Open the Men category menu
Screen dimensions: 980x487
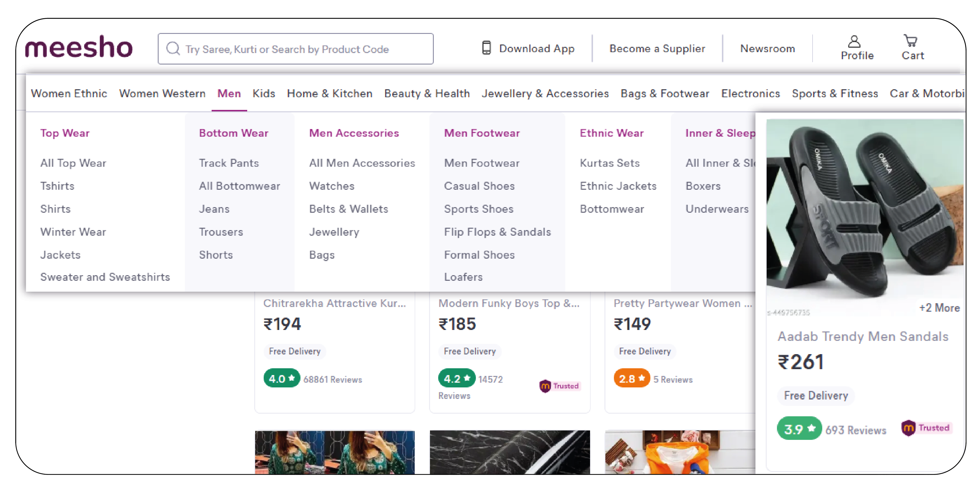[x=229, y=93]
